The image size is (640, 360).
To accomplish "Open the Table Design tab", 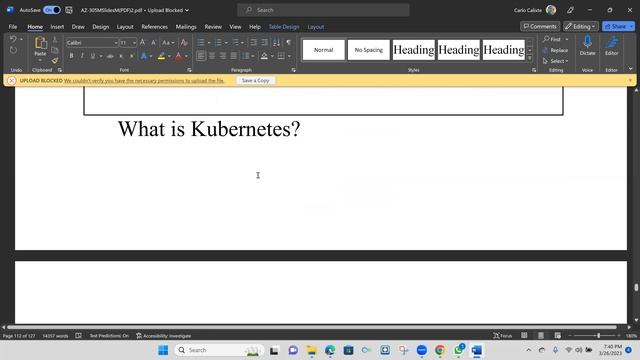I will coord(284,27).
